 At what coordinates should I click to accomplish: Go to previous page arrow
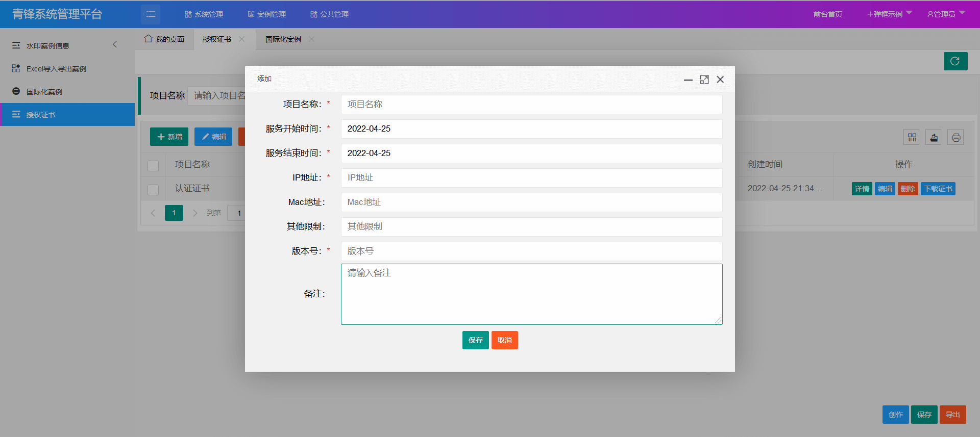(153, 213)
